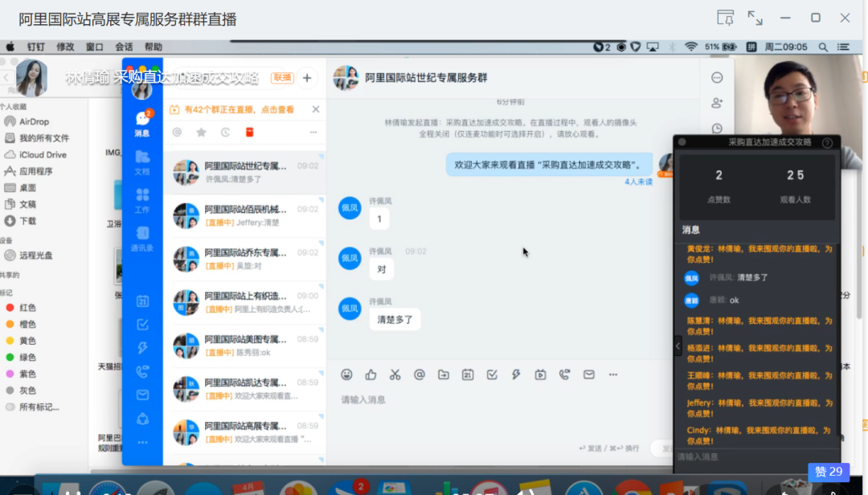Open 阿里国际站乔东专属 conversation

(244, 259)
